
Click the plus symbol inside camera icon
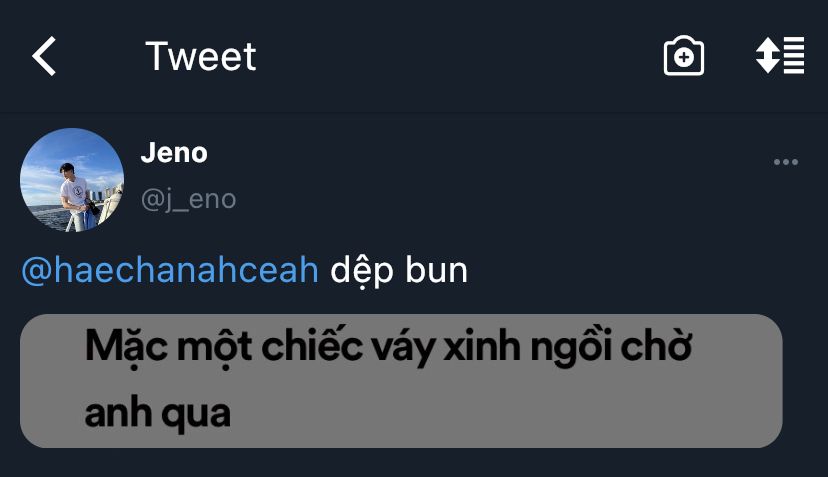coord(684,57)
